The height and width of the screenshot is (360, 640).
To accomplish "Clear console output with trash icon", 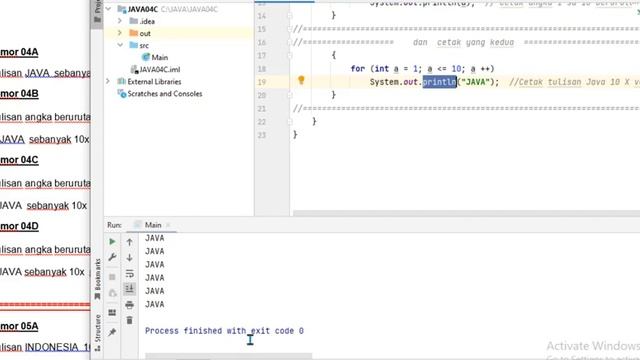I will (129, 320).
